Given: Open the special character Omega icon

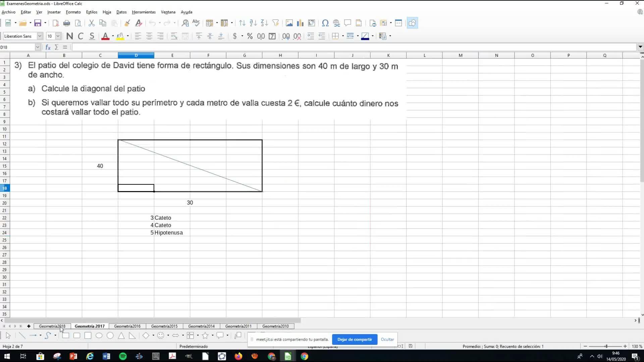Looking at the screenshot, I should pyautogui.click(x=325, y=23).
